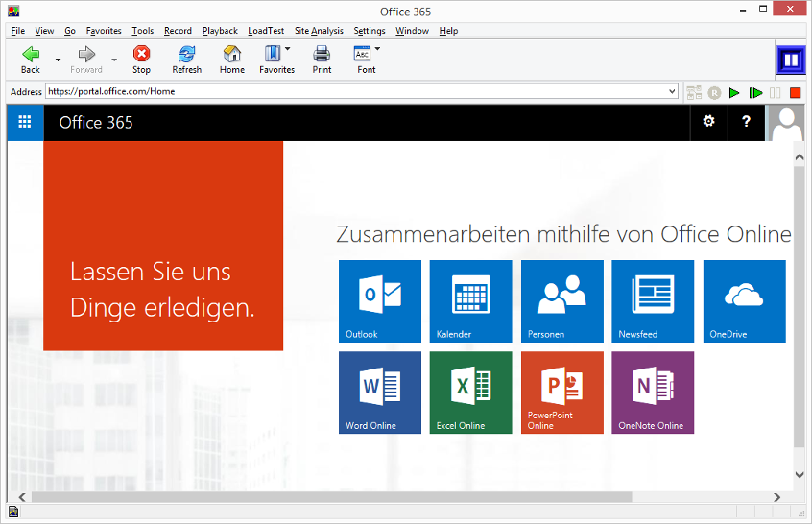The image size is (812, 524).
Task: Open Office 365 settings gear
Action: (708, 122)
